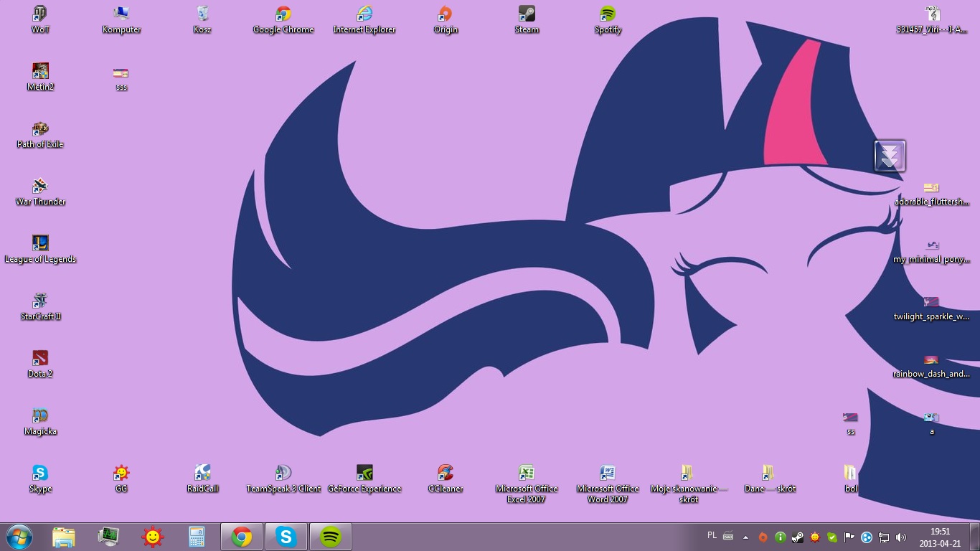Open Windows Explorer from the taskbar
The width and height of the screenshot is (980, 551).
(x=63, y=537)
